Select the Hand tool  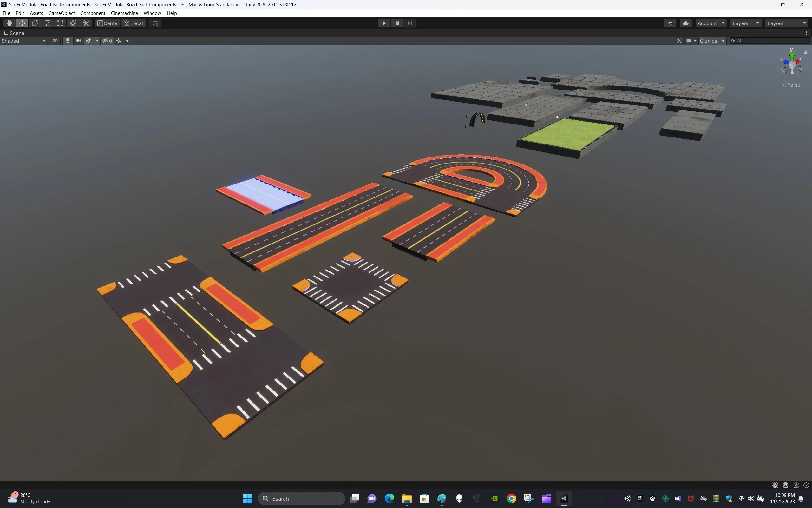(10, 23)
